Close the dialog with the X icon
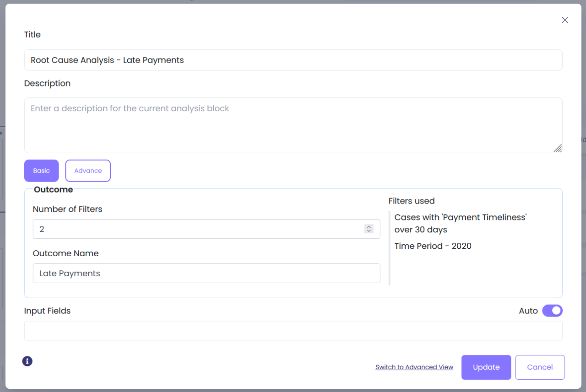 [x=564, y=20]
